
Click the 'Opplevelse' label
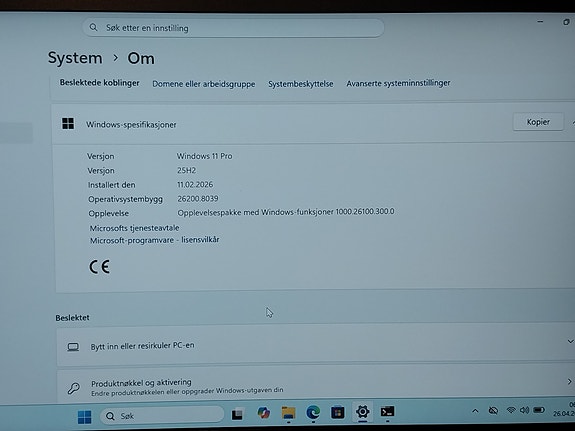coord(109,213)
